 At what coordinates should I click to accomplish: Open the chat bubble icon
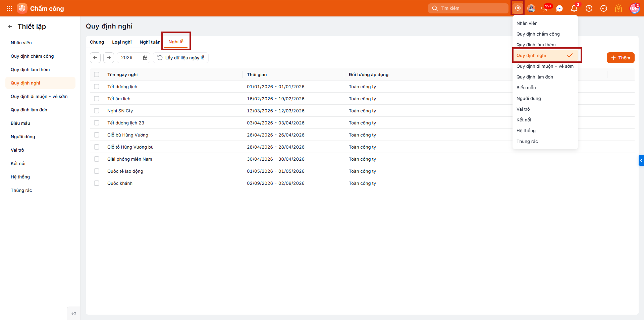[559, 8]
